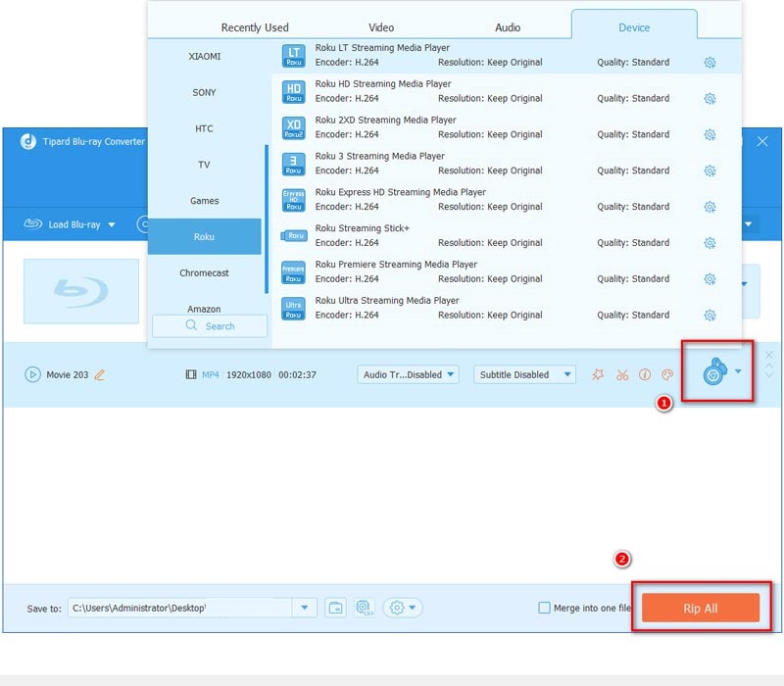The width and height of the screenshot is (784, 686).
Task: Open settings gear for Roku 2XD profile
Action: 710,134
